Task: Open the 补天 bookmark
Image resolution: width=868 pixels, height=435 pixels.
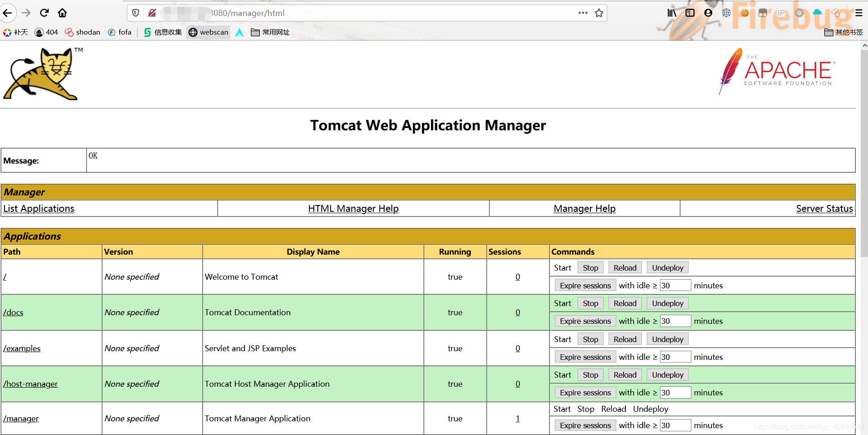Action: [x=15, y=32]
